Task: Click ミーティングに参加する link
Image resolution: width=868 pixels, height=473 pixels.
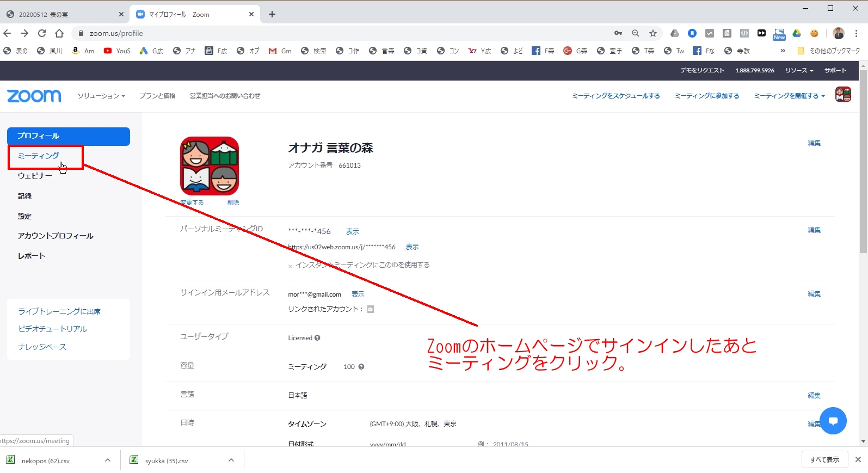Action: click(x=707, y=96)
